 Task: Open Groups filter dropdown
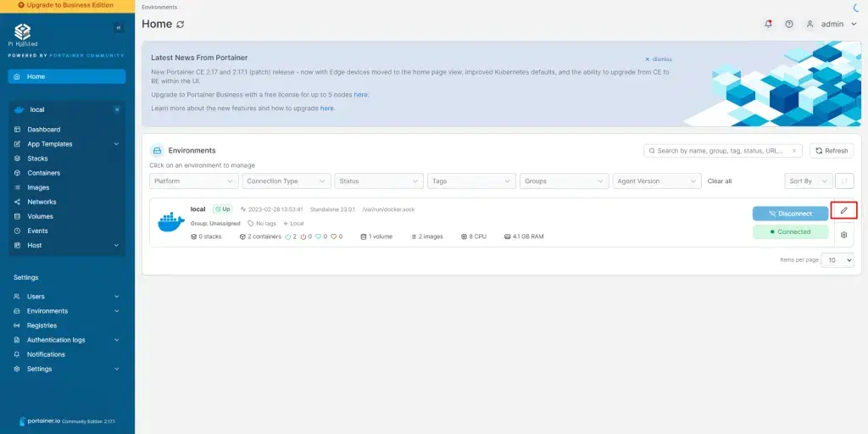[565, 181]
